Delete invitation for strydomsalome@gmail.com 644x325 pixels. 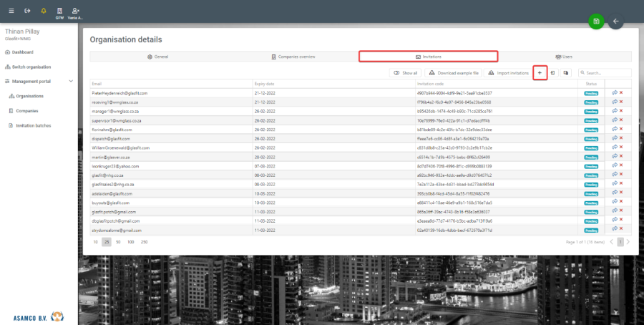pos(621,230)
